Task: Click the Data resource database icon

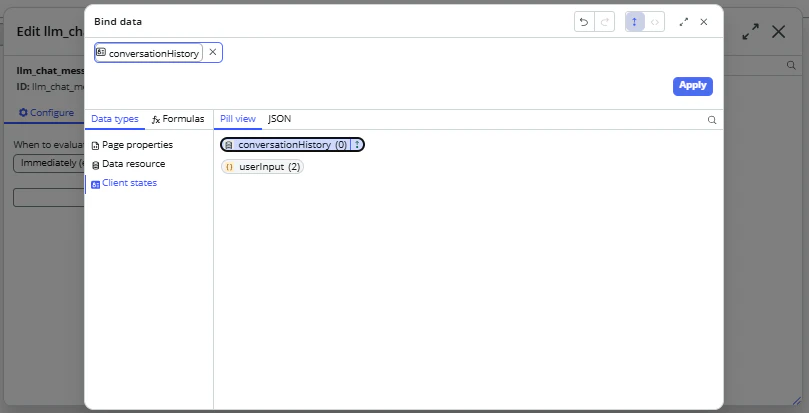Action: [x=95, y=165]
